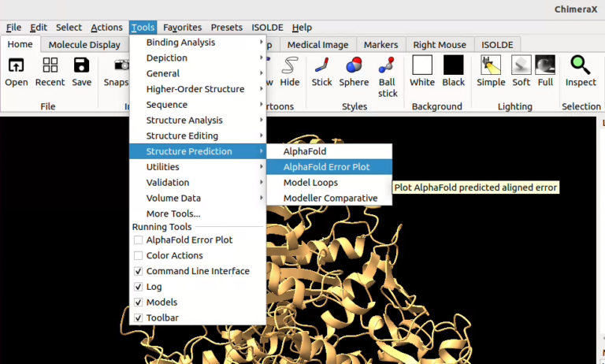Expand General submenu
Viewport: 605px width, 364px height.
198,73
